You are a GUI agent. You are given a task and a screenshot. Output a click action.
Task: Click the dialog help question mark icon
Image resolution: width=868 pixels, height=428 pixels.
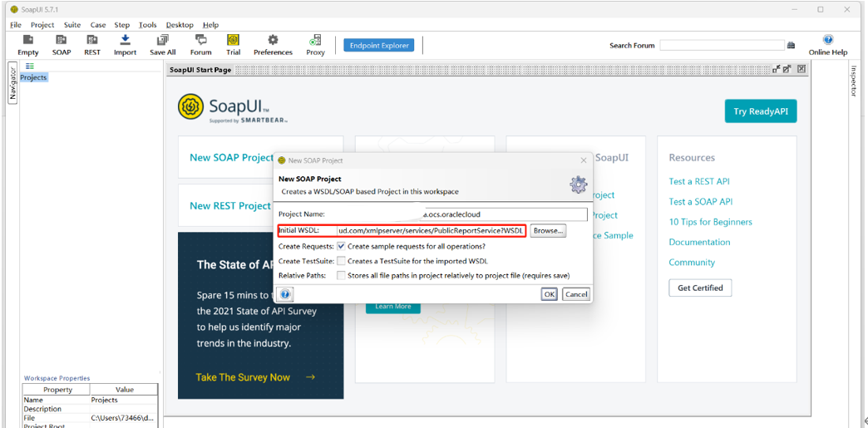[x=286, y=294]
